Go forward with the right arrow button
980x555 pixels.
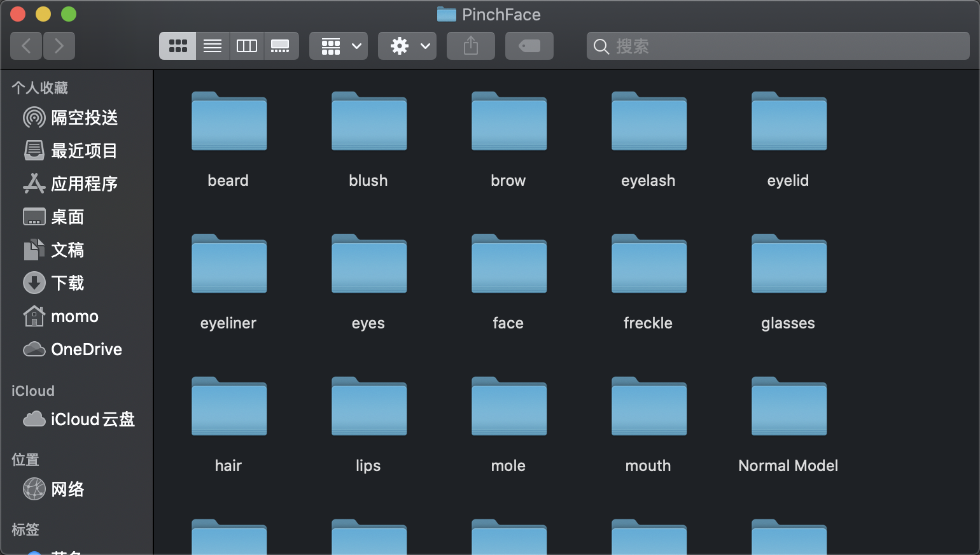59,46
